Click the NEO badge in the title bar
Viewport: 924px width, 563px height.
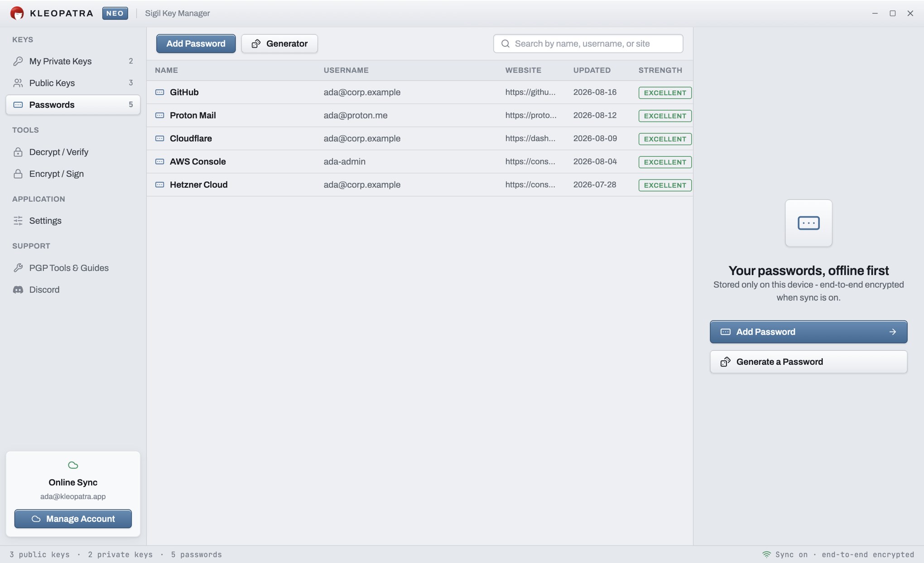[115, 13]
